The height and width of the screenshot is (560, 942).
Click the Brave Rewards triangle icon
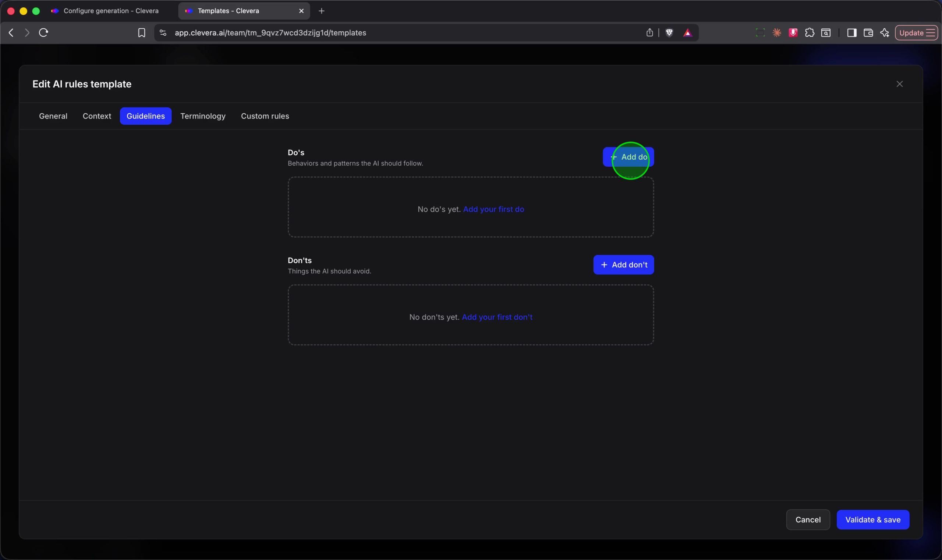coord(688,33)
